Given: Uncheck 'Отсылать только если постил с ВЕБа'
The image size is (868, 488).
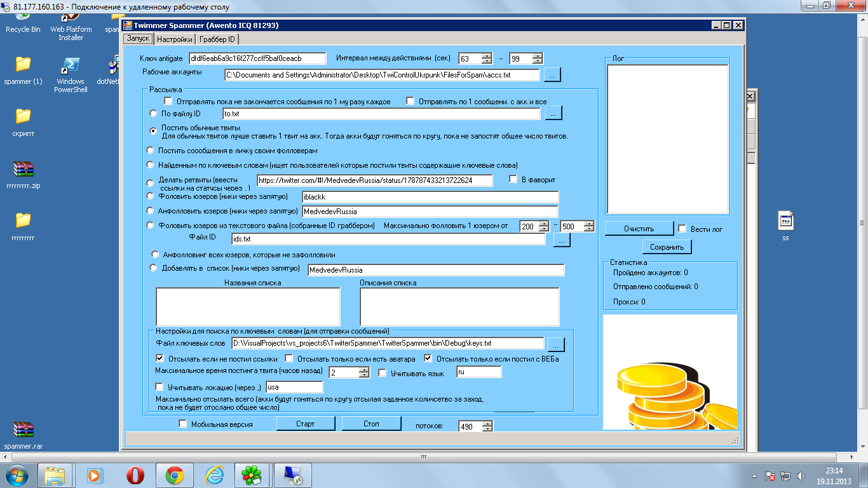Looking at the screenshot, I should point(428,358).
